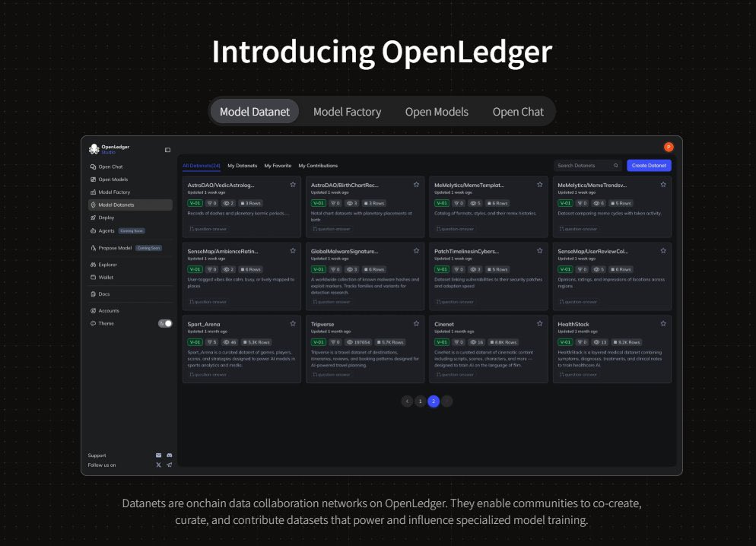This screenshot has width=756, height=546.
Task: Favorite the MeMelytics/MemeTemplat card star
Action: 539,185
